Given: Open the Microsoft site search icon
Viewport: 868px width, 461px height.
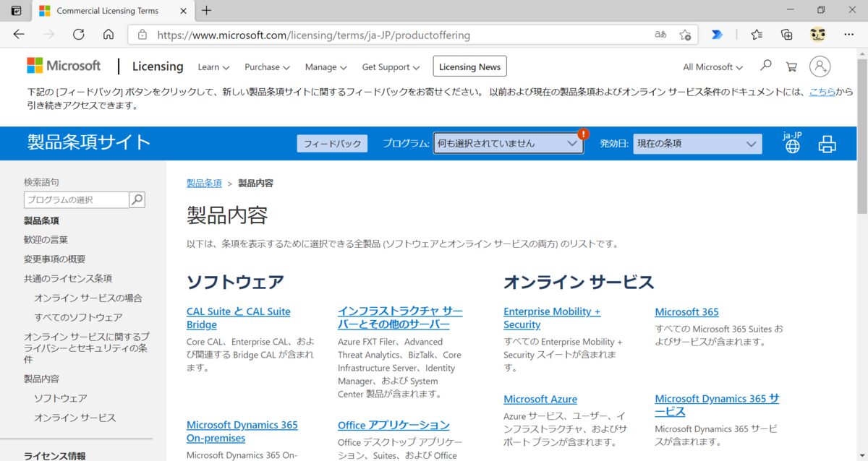Looking at the screenshot, I should (x=765, y=66).
